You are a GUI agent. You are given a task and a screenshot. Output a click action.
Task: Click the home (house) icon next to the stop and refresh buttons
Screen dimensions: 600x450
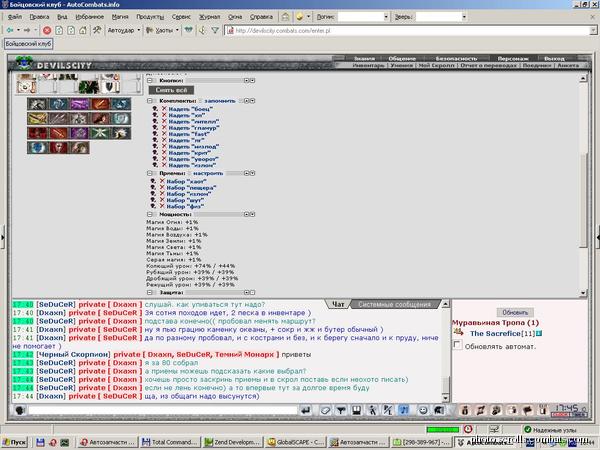pyautogui.click(x=83, y=30)
